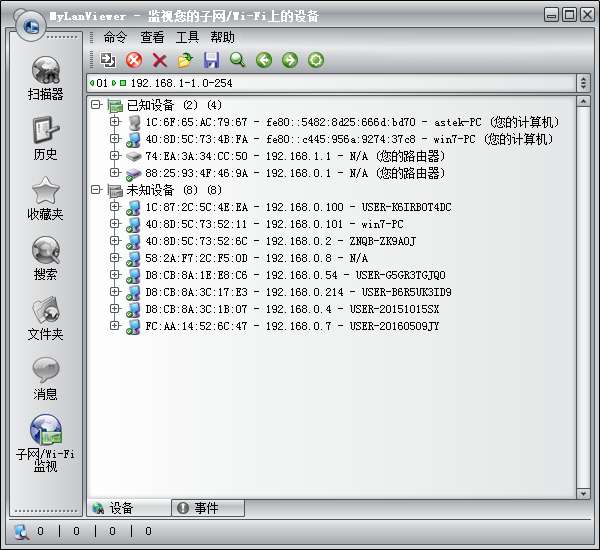The width and height of the screenshot is (600, 550).
Task: Click the blue floppy disk save icon
Action: (x=211, y=61)
